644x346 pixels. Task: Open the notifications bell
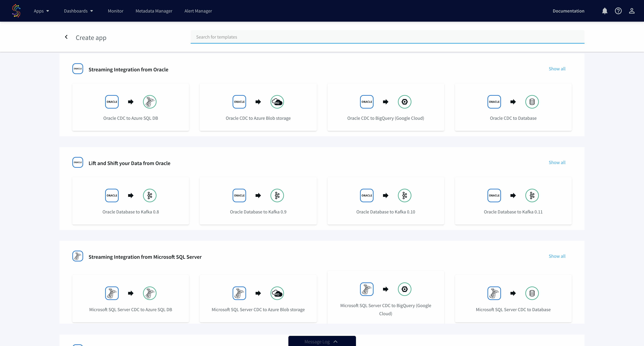click(605, 11)
